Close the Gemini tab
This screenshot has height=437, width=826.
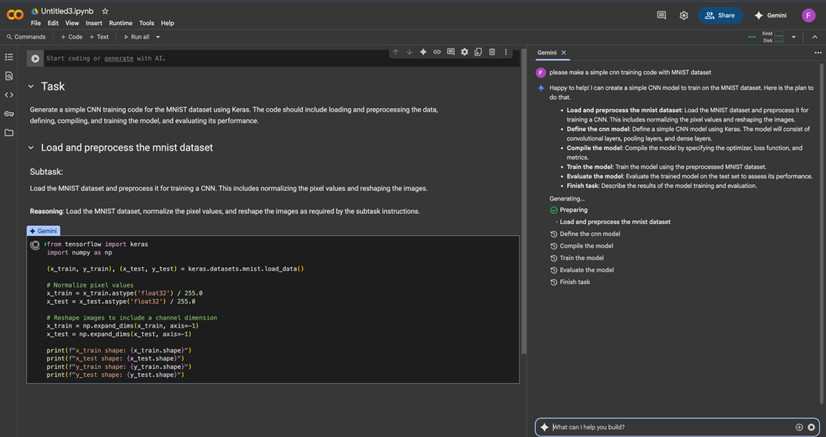563,53
